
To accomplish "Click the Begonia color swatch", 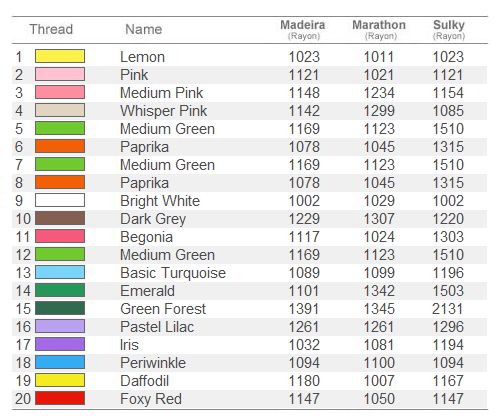I will 60,236.
